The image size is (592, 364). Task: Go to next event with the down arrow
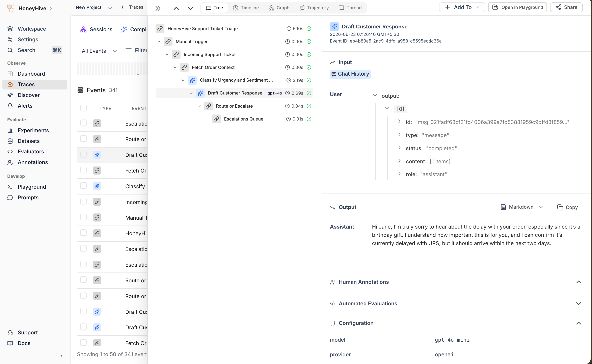190,8
